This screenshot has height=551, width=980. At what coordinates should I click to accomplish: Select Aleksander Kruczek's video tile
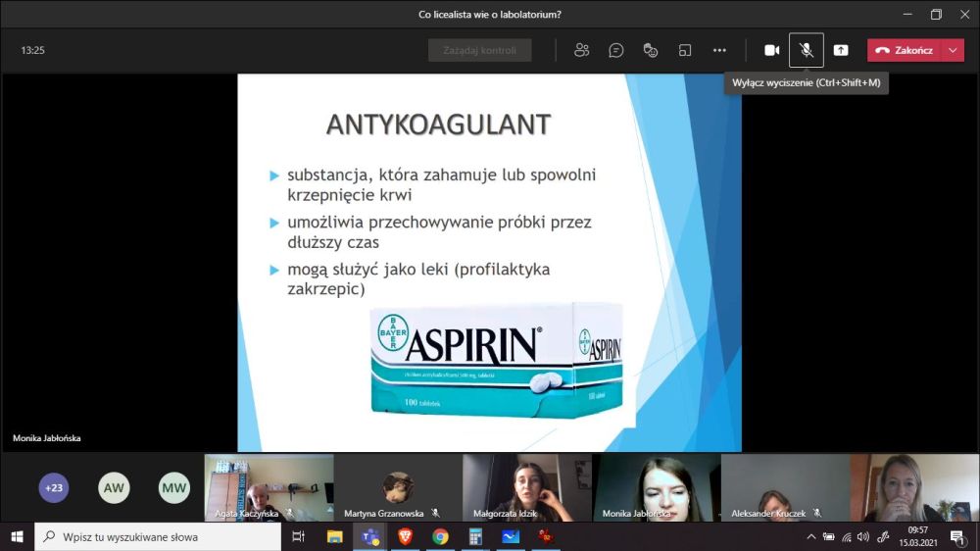coord(786,488)
